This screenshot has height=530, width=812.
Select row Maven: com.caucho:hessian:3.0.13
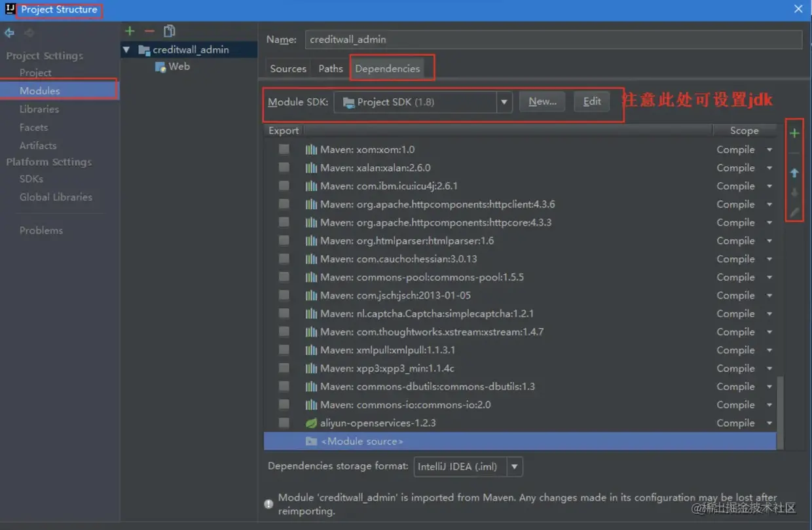click(x=520, y=259)
